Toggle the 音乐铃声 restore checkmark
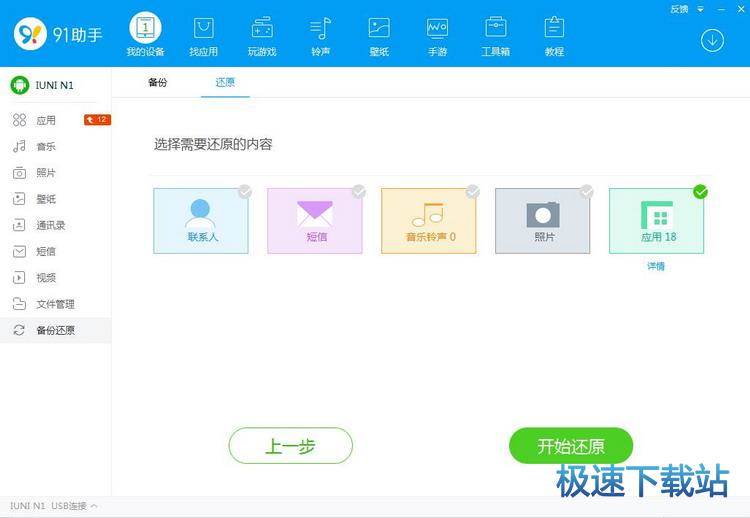750x518 pixels. point(473,192)
